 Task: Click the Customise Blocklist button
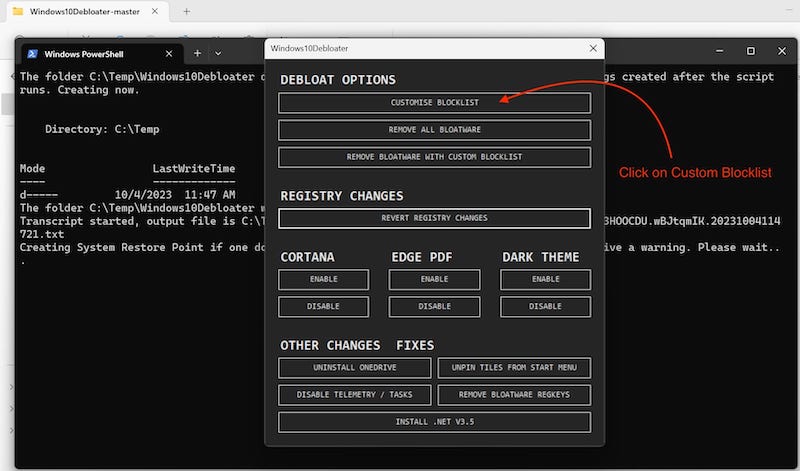click(x=435, y=103)
